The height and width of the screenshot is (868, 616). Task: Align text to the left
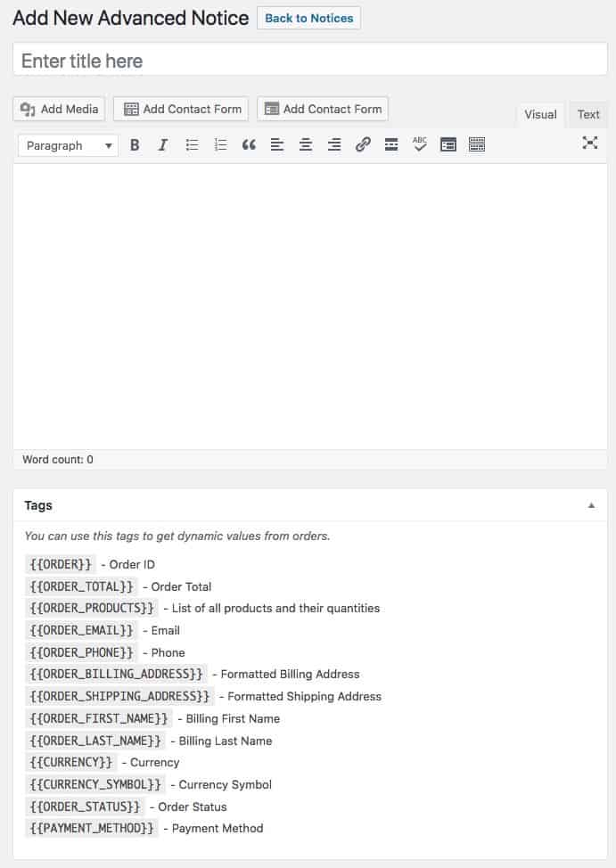pos(277,145)
